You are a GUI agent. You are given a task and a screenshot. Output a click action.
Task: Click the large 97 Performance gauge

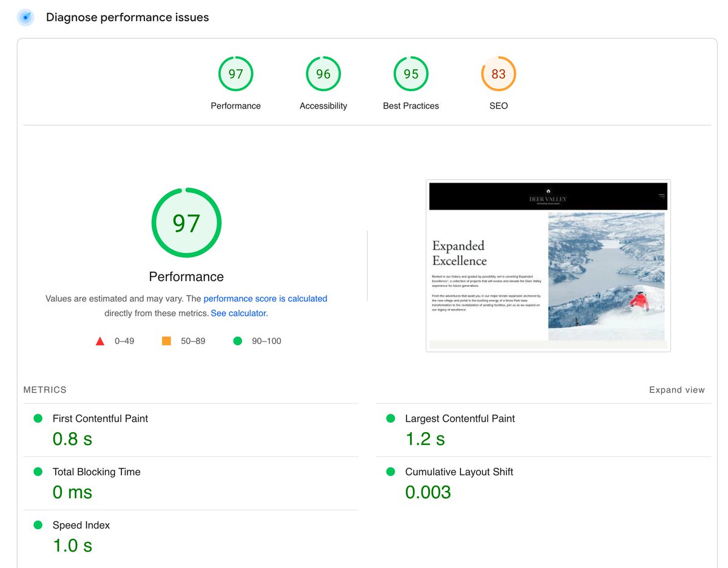pos(186,223)
